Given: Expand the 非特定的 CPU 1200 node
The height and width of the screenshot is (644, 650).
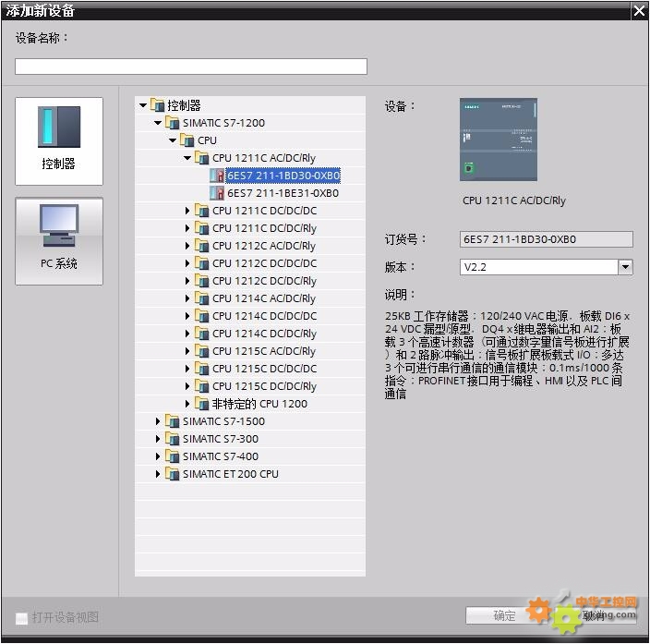Looking at the screenshot, I should [x=187, y=404].
